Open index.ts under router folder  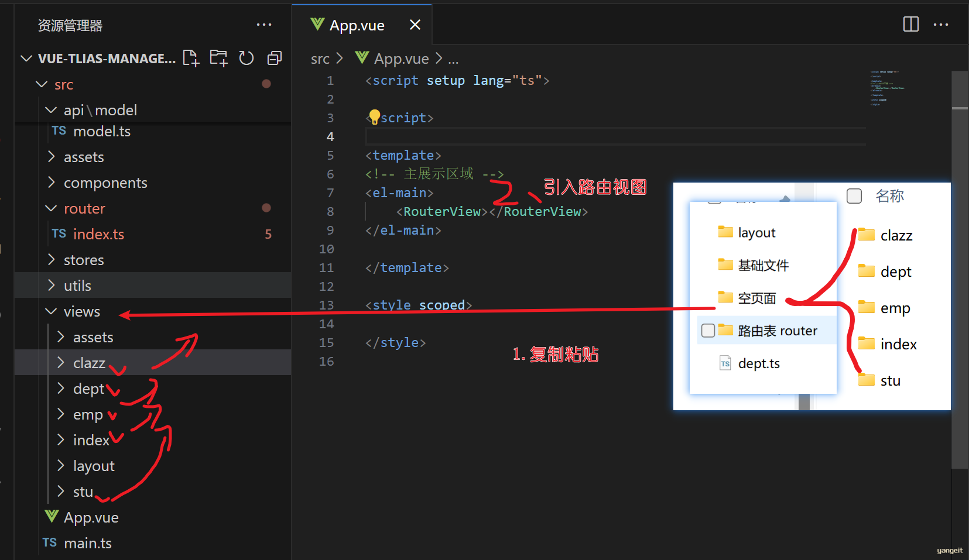pos(98,234)
